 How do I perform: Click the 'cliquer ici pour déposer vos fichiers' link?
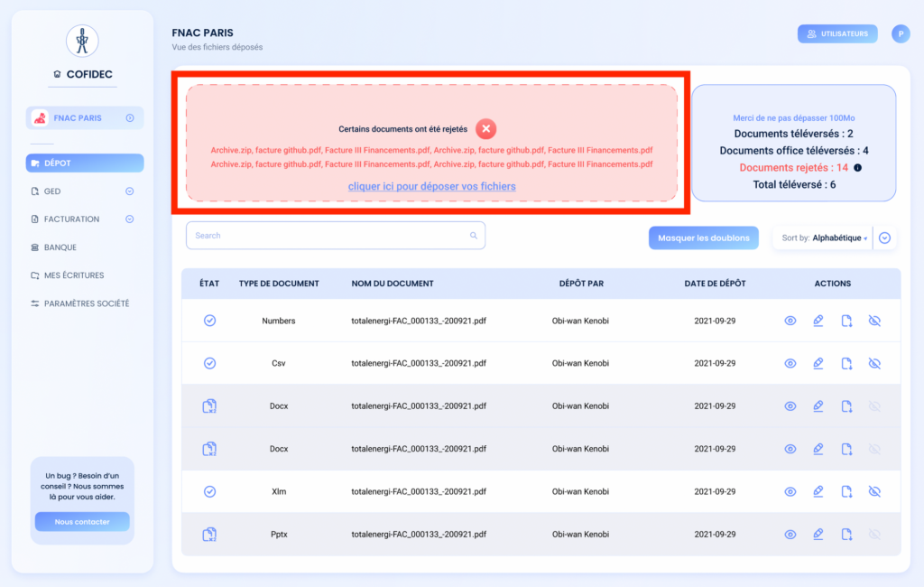point(432,186)
